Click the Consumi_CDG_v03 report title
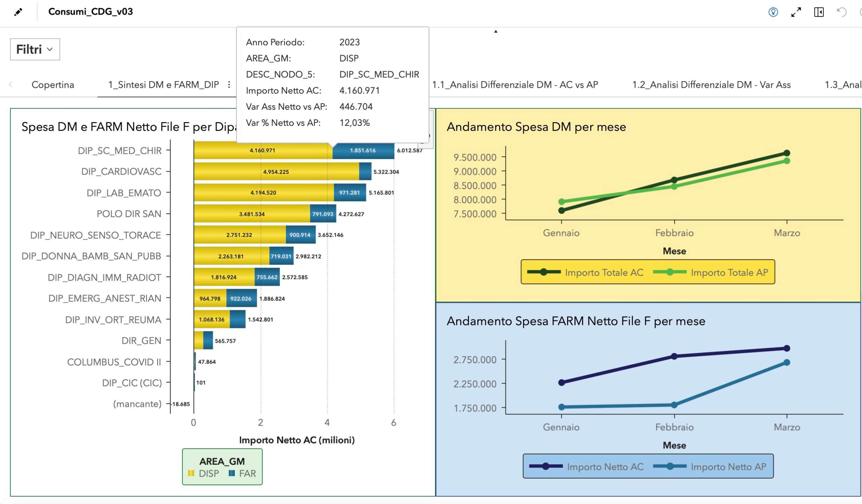Screen dimensions: 862x504 (91, 12)
